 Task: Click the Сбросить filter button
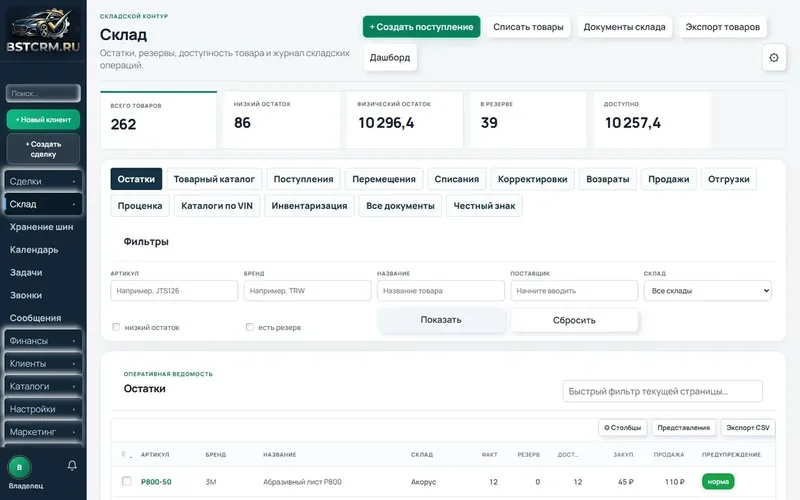coord(574,320)
